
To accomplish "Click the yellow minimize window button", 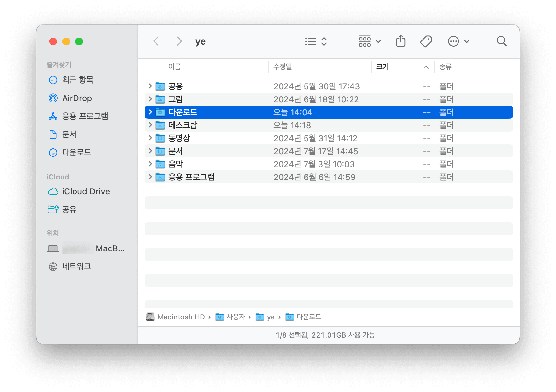I will pyautogui.click(x=66, y=41).
